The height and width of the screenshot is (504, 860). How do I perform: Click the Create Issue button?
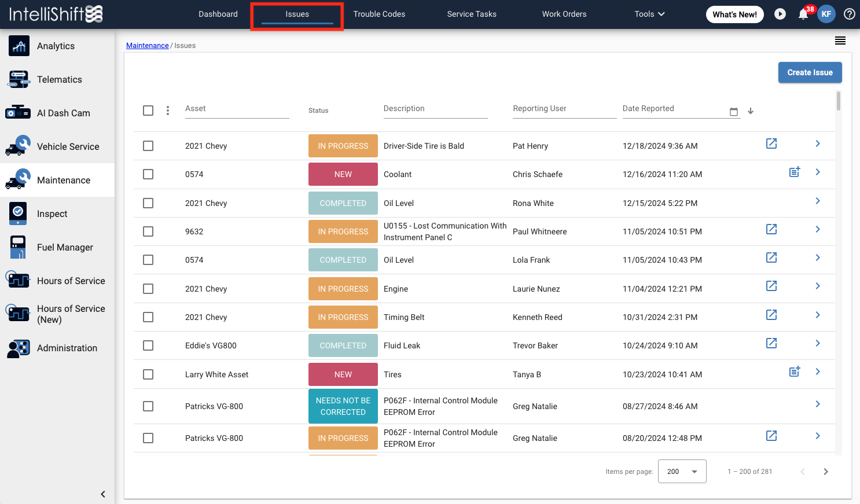(x=810, y=72)
